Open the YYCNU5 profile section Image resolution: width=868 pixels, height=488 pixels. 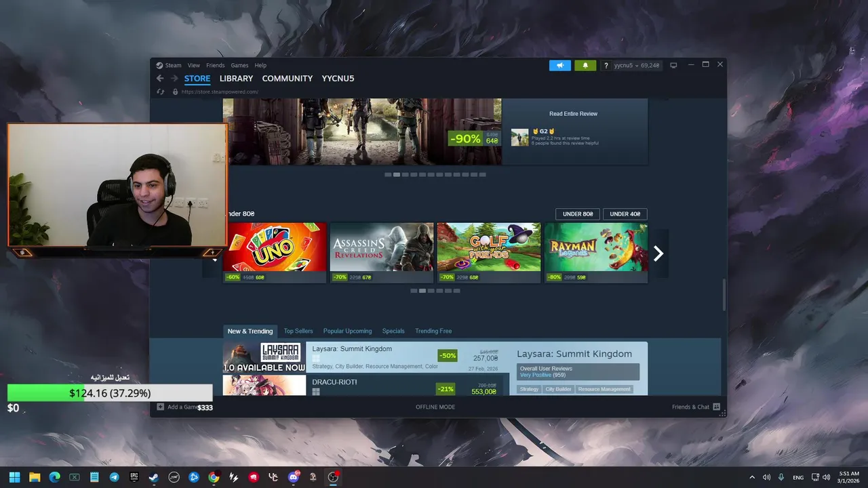[x=338, y=79]
